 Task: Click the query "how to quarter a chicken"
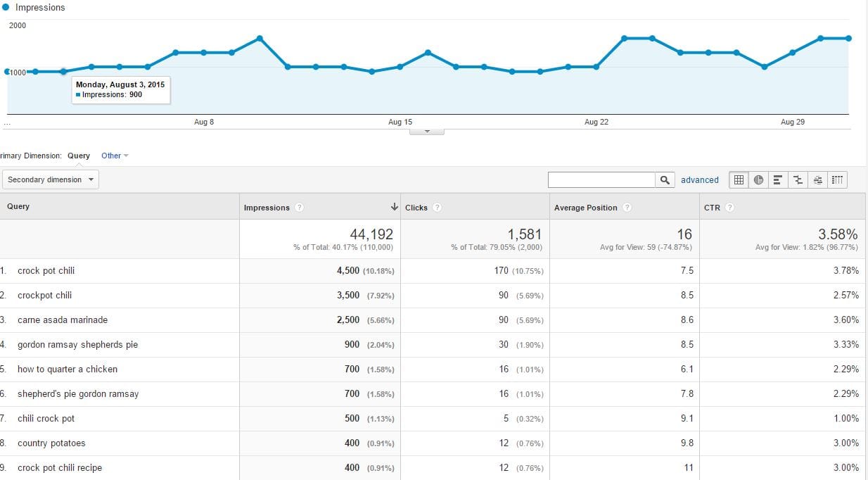coord(68,370)
